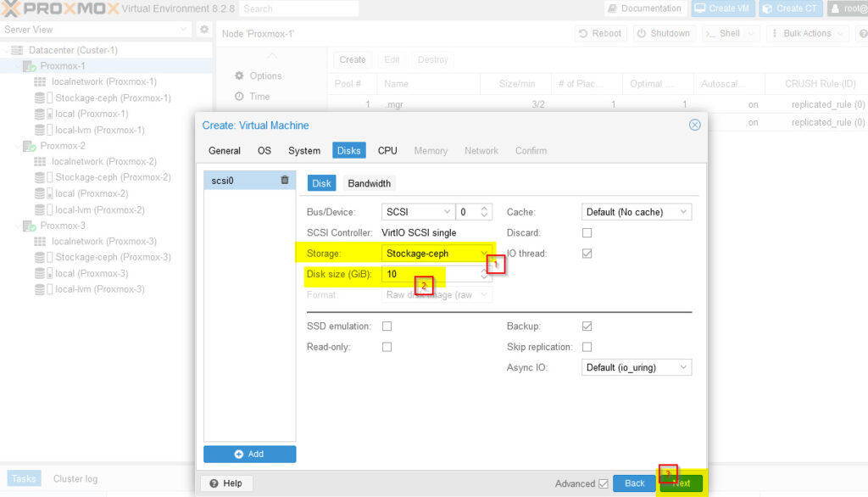Click the Proxmox logo

pos(60,8)
